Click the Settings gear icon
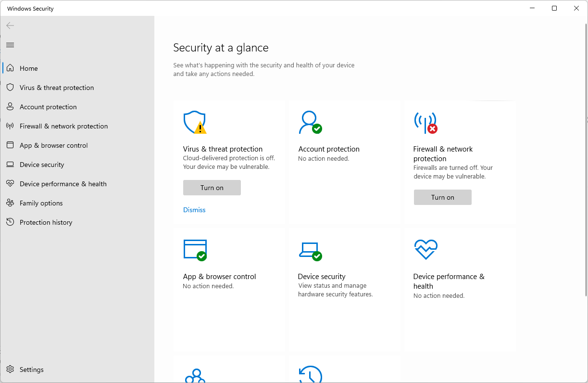Image resolution: width=588 pixels, height=383 pixels. [10, 370]
